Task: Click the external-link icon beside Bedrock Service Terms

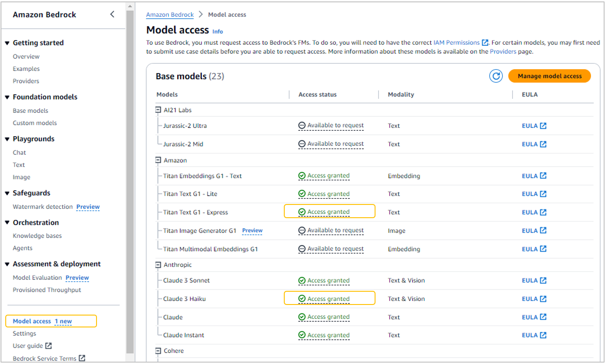Action: click(82, 358)
